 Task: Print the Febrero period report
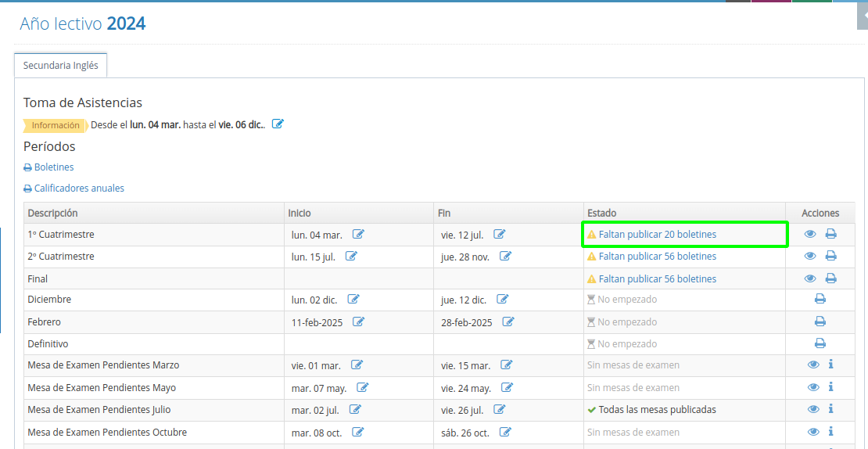(x=820, y=321)
